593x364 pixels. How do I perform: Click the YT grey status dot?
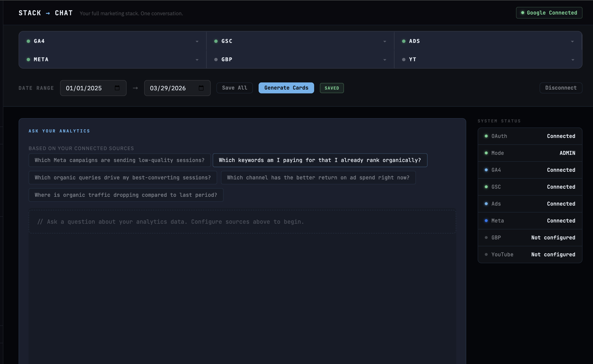tap(404, 60)
